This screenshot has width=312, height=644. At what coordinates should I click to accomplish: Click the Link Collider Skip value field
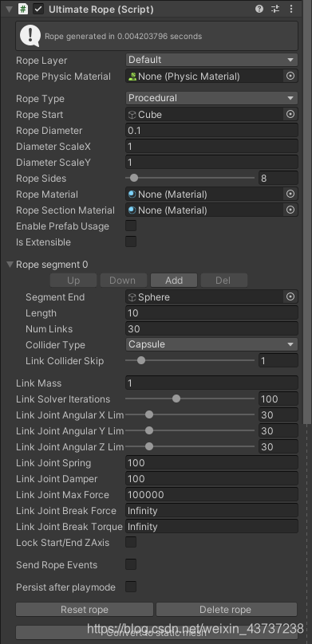click(278, 360)
